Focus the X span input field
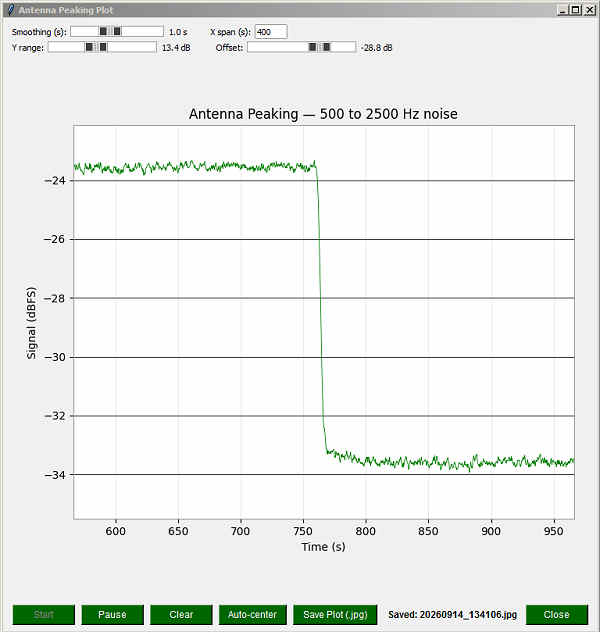 point(271,32)
